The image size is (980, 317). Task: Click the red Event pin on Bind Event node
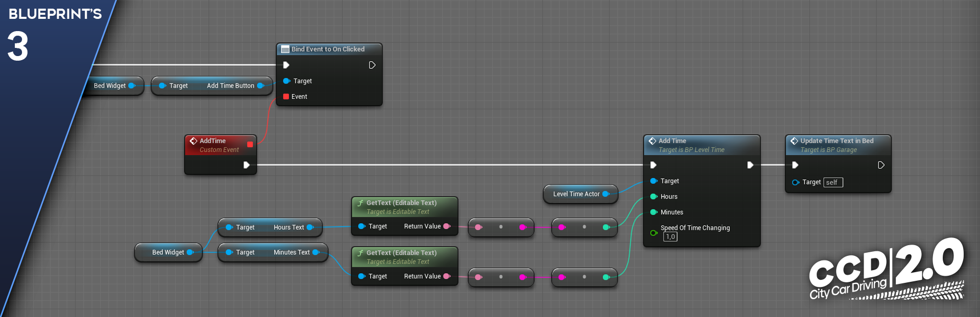click(286, 97)
